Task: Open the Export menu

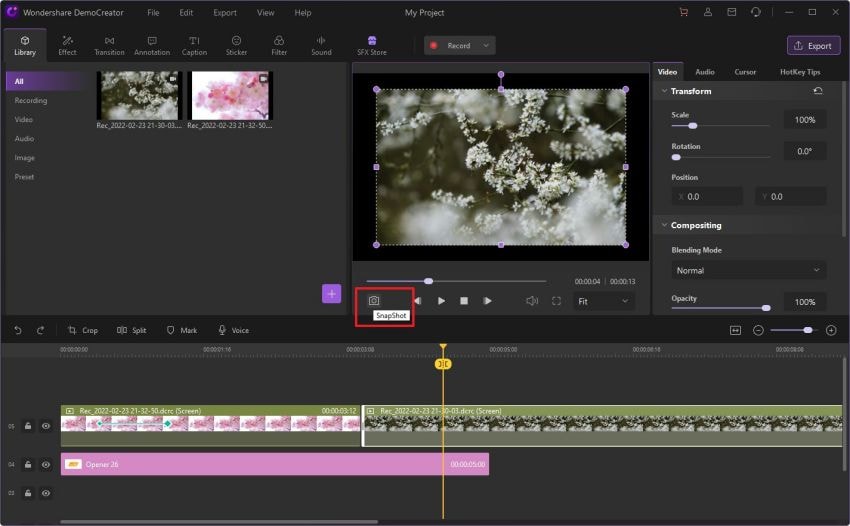Action: click(x=225, y=12)
